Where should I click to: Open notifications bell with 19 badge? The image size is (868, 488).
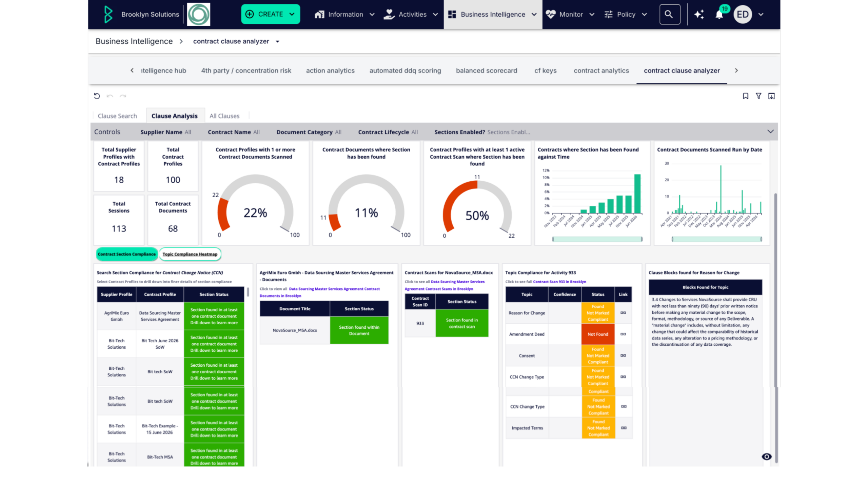pyautogui.click(x=720, y=14)
